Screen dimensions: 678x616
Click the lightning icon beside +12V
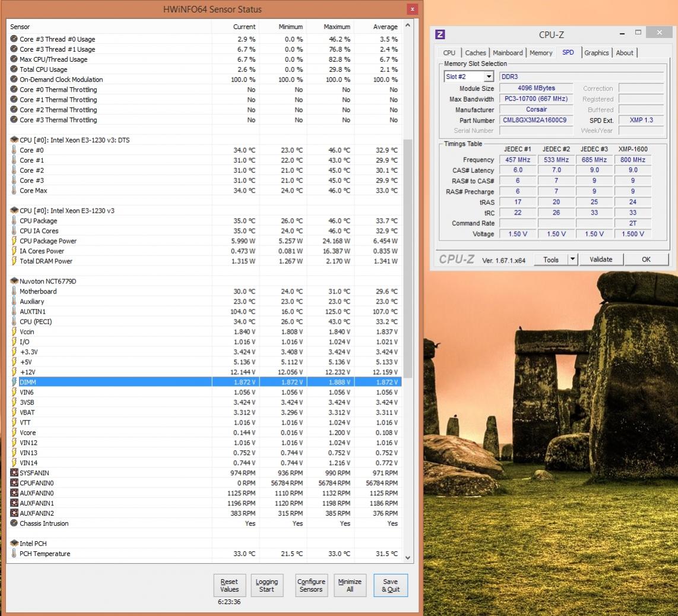(x=14, y=372)
